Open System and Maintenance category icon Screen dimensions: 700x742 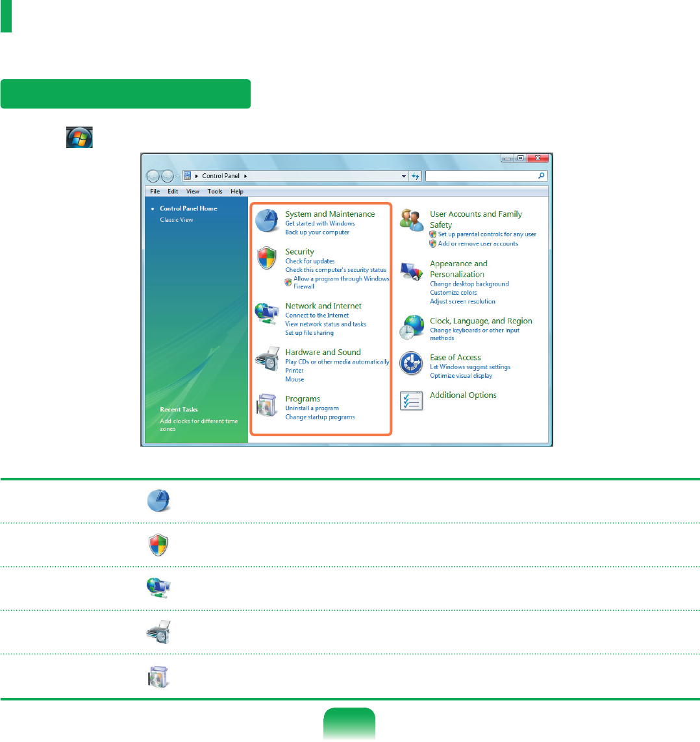click(x=267, y=221)
